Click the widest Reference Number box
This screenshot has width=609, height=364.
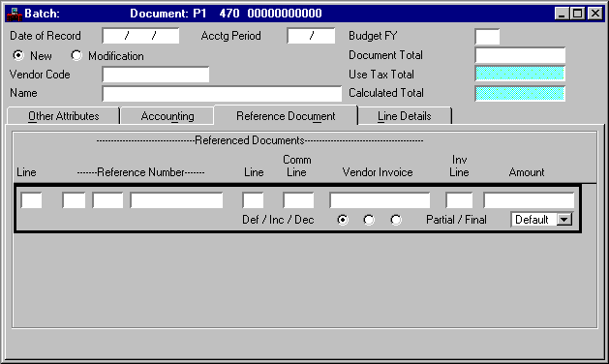177,200
